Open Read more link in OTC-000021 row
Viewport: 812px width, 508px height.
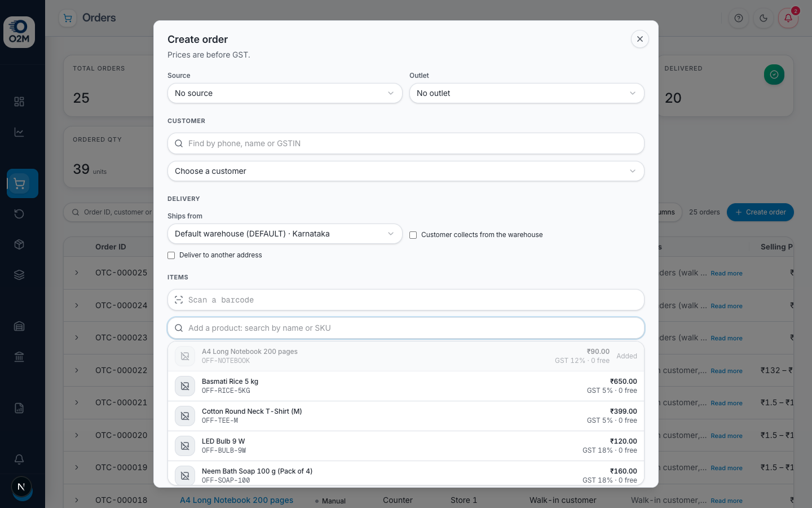pos(726,403)
